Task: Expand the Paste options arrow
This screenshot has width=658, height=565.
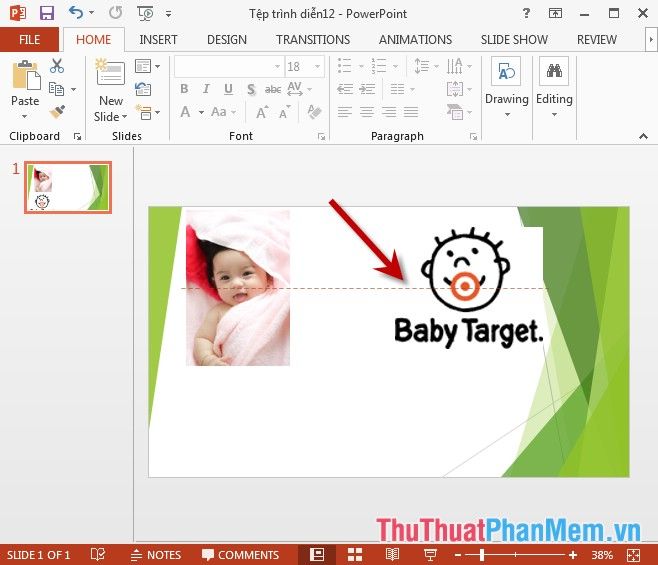Action: click(25, 116)
